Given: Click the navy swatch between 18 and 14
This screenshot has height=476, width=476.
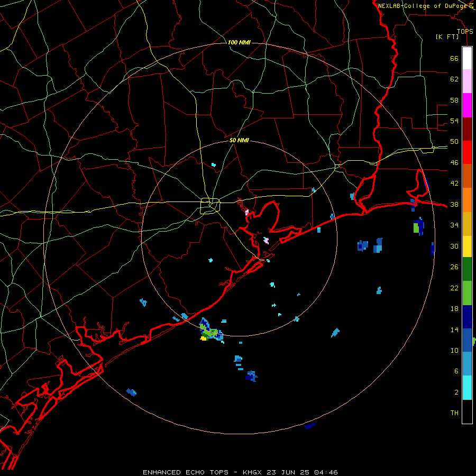Looking at the screenshot, I should tap(467, 317).
